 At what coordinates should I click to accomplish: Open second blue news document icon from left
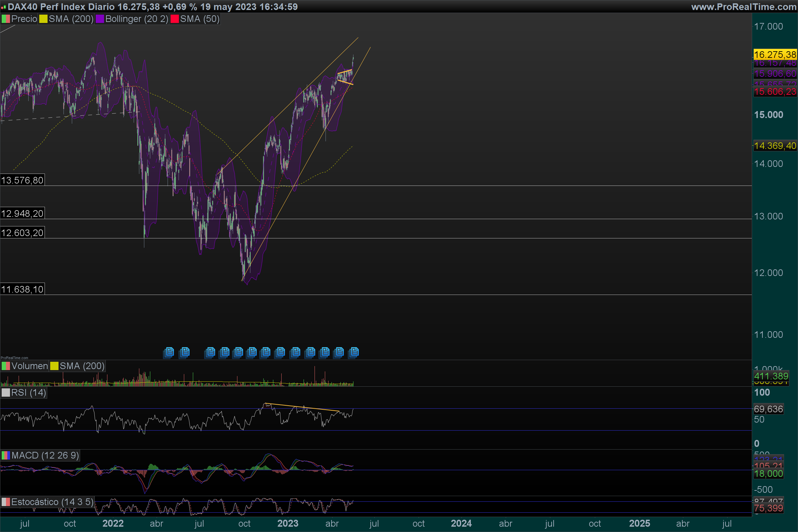(x=185, y=352)
